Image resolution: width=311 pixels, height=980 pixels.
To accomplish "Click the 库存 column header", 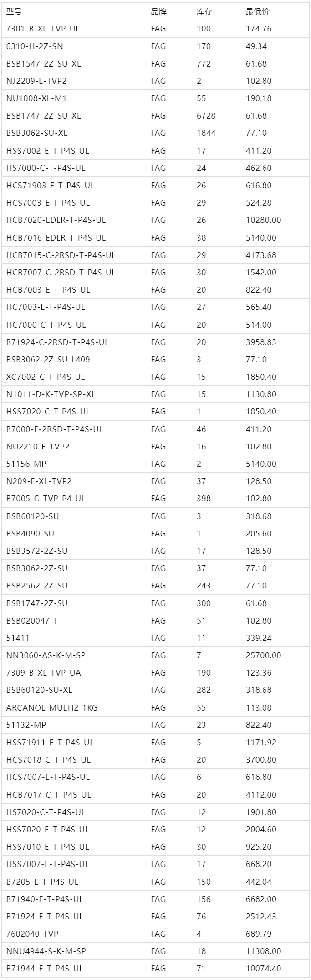I will coord(204,11).
